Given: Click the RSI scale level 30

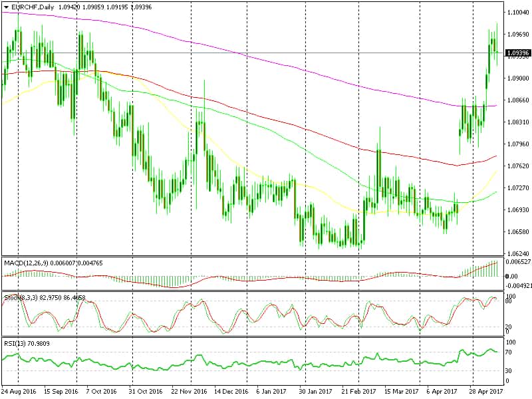Looking at the screenshot, I should (508, 371).
